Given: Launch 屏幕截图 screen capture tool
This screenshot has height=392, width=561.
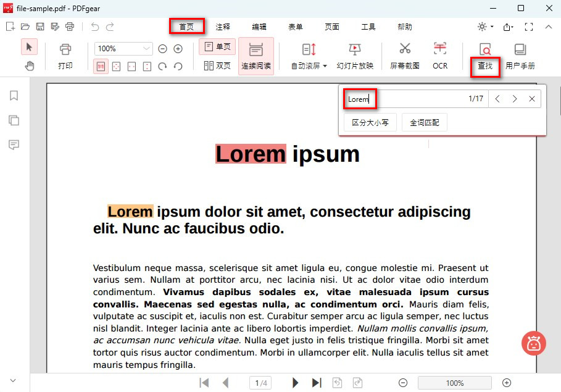Looking at the screenshot, I should 404,55.
